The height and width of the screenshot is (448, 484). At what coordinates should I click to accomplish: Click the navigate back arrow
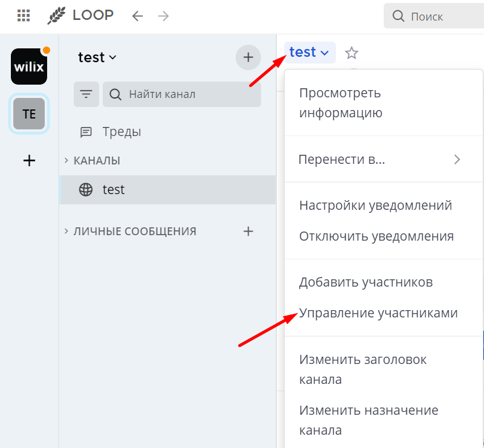click(139, 16)
